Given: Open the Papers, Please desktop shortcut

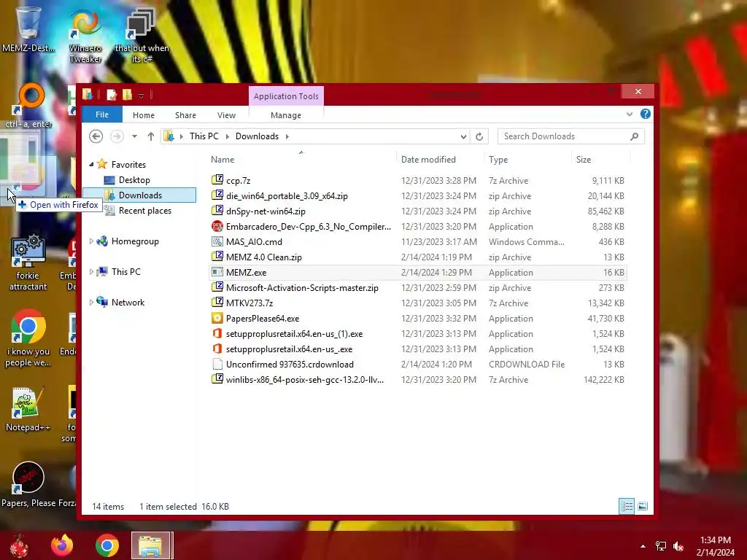Looking at the screenshot, I should (x=28, y=483).
